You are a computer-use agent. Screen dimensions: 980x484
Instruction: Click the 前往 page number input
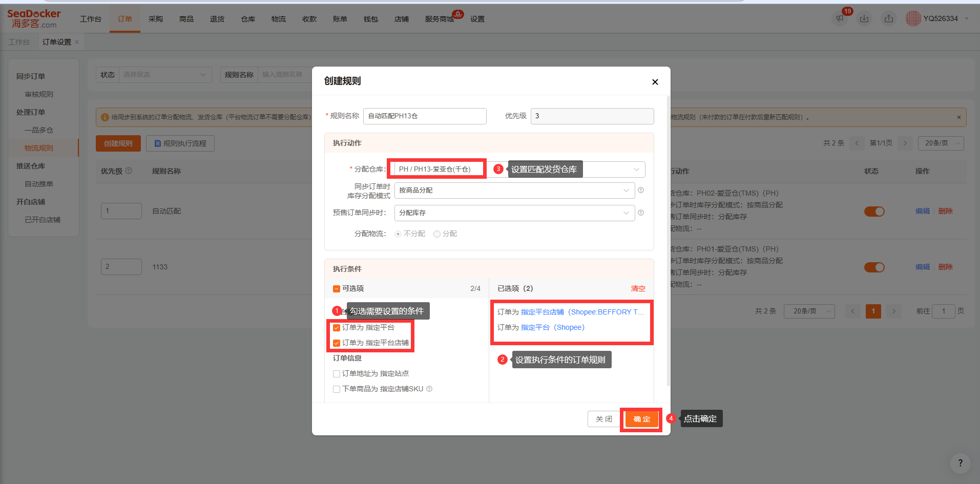click(944, 311)
